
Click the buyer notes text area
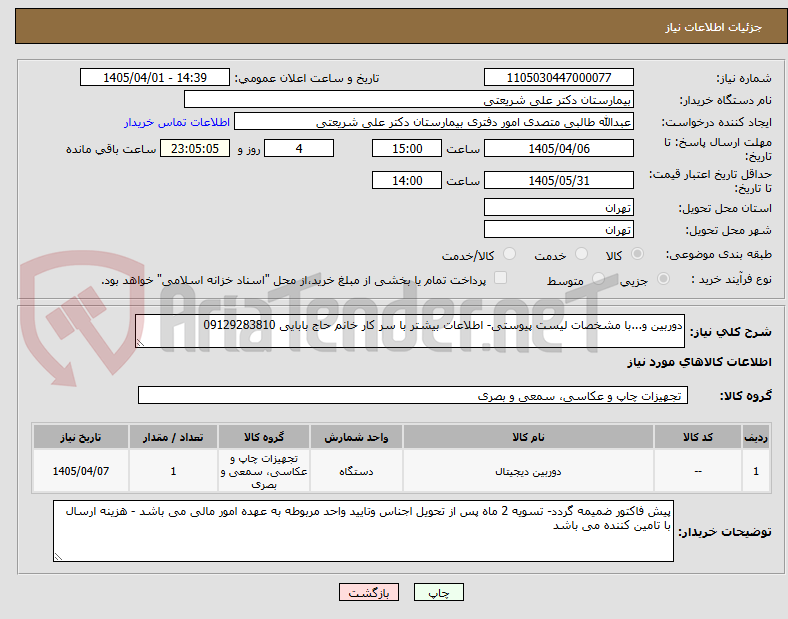point(363,531)
